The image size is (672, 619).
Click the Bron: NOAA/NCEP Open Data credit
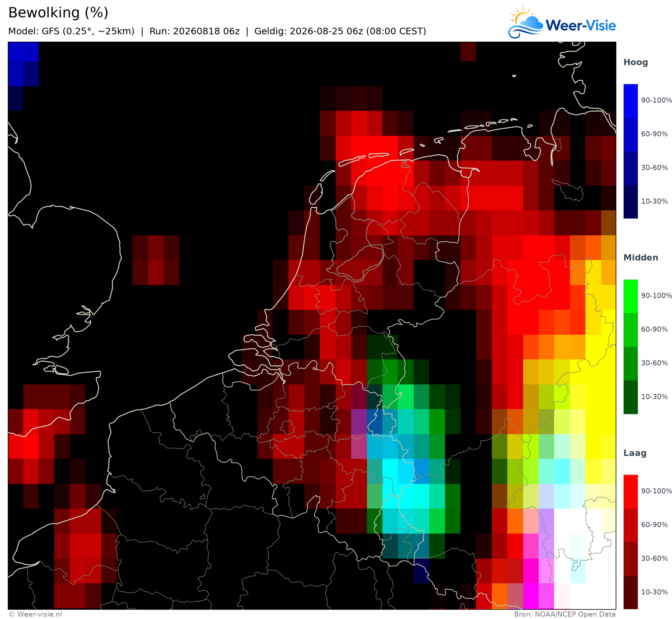pos(565,614)
